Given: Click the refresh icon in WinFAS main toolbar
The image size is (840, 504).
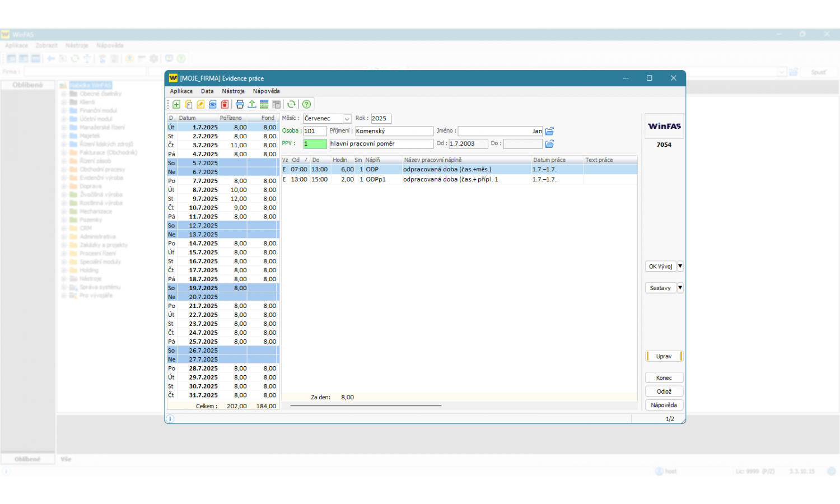Looking at the screenshot, I should (x=75, y=58).
